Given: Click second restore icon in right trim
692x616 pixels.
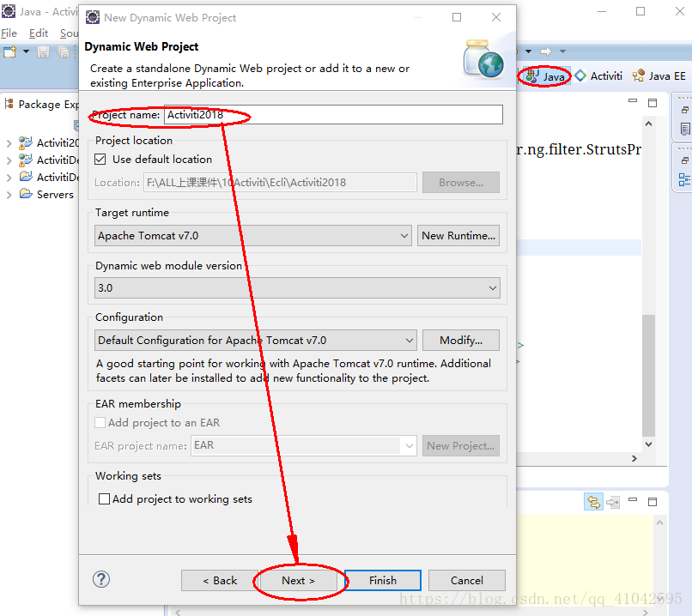Looking at the screenshot, I should (x=685, y=160).
